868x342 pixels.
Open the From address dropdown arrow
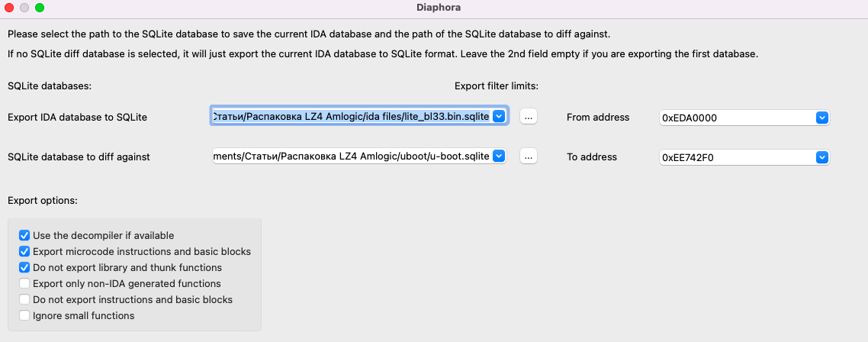click(x=822, y=118)
